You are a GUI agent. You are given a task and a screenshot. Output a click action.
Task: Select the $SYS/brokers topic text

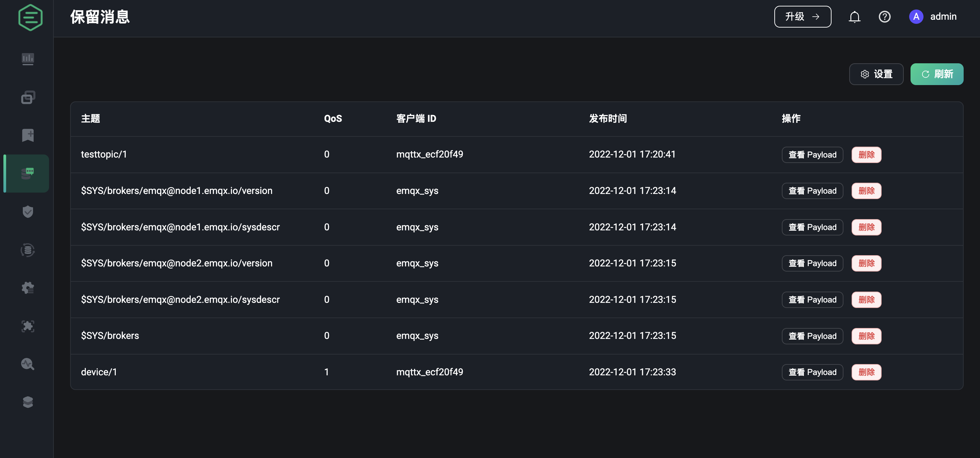pyautogui.click(x=110, y=336)
